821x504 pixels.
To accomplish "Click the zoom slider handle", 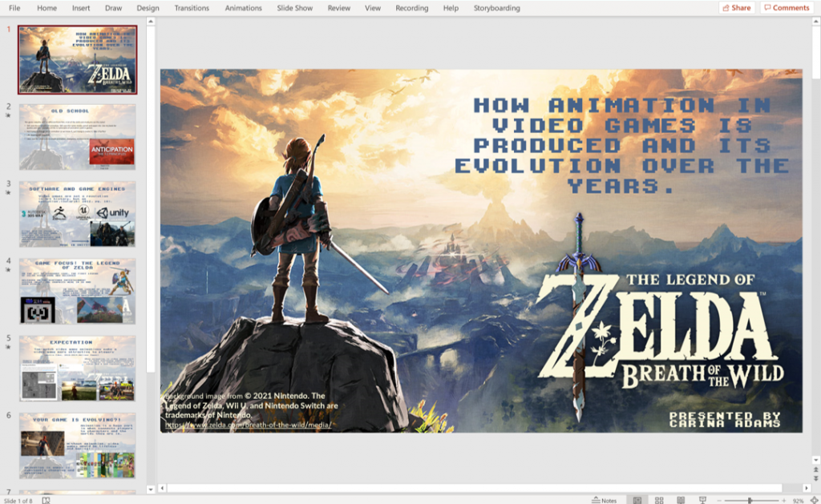I will pyautogui.click(x=750, y=501).
